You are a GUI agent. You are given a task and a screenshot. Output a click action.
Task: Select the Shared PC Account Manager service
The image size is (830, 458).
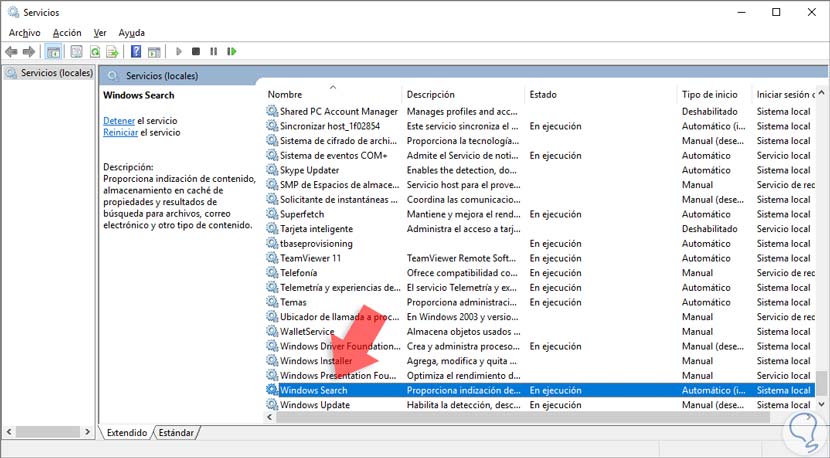pos(339,111)
